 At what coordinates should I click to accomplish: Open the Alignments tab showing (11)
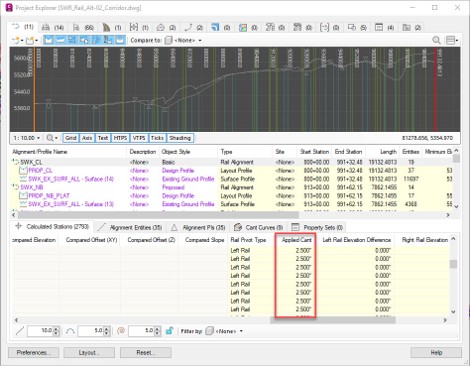[22, 27]
